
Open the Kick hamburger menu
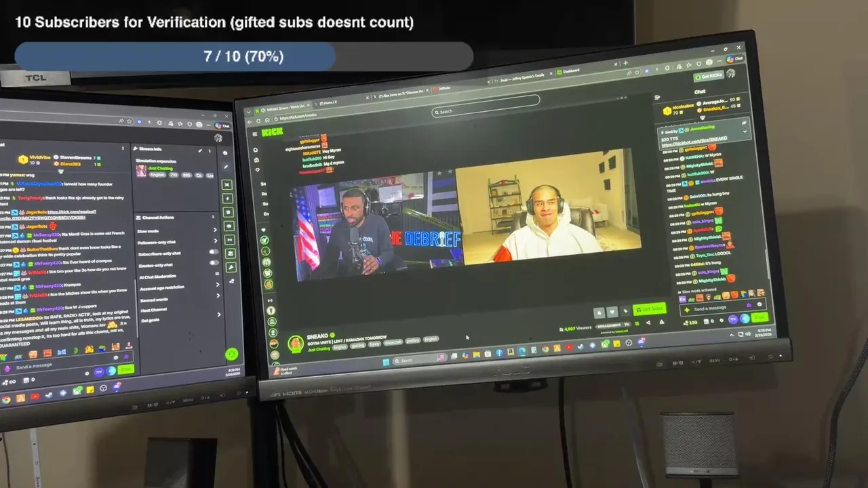tap(255, 134)
